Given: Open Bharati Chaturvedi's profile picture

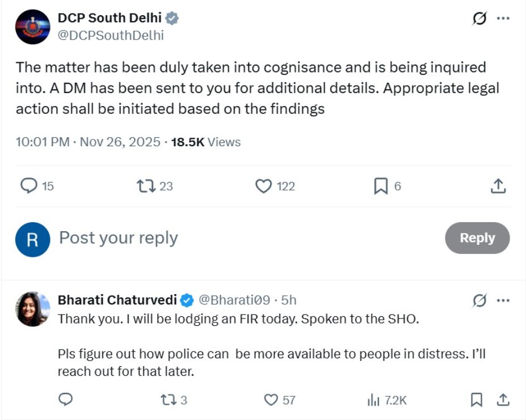Looking at the screenshot, I should pyautogui.click(x=32, y=309).
